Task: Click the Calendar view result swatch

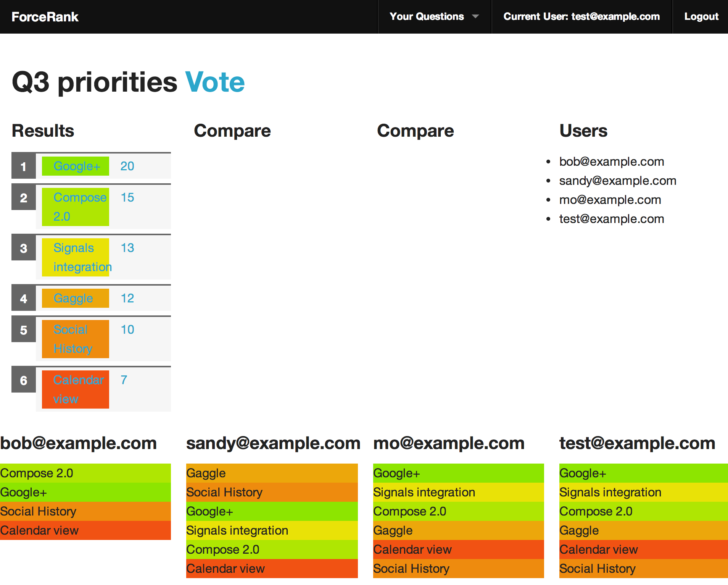Action: (76, 389)
